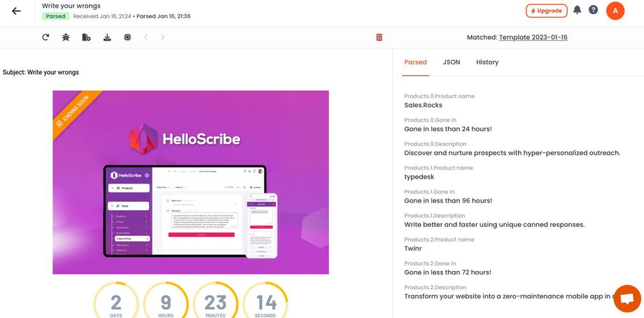Open the help question mark icon
The width and height of the screenshot is (644, 318).
click(x=593, y=10)
